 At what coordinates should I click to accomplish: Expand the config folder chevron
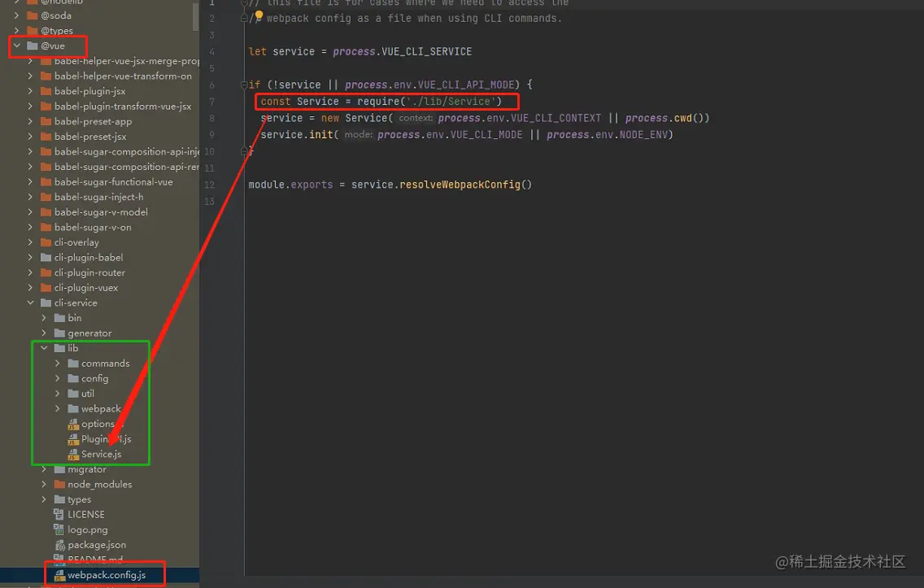tap(58, 379)
